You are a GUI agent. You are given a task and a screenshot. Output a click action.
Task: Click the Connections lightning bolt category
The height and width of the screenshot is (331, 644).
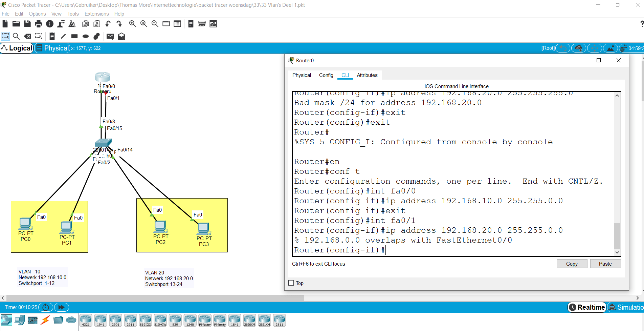coord(45,320)
